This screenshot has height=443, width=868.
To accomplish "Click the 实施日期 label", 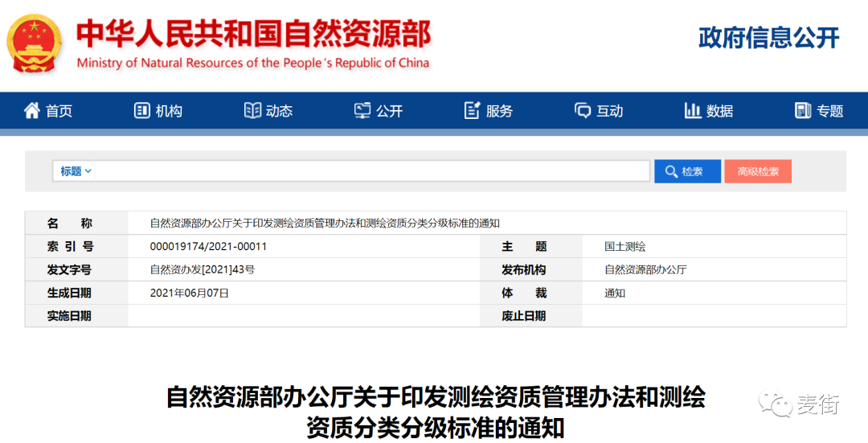I will coord(68,316).
